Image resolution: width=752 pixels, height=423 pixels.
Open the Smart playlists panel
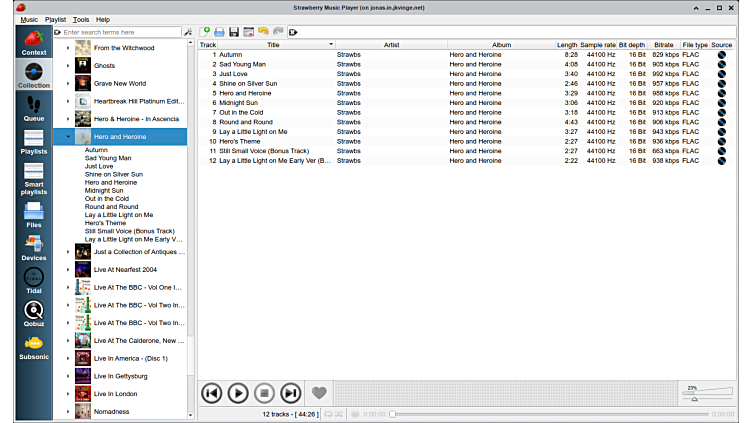point(33,178)
